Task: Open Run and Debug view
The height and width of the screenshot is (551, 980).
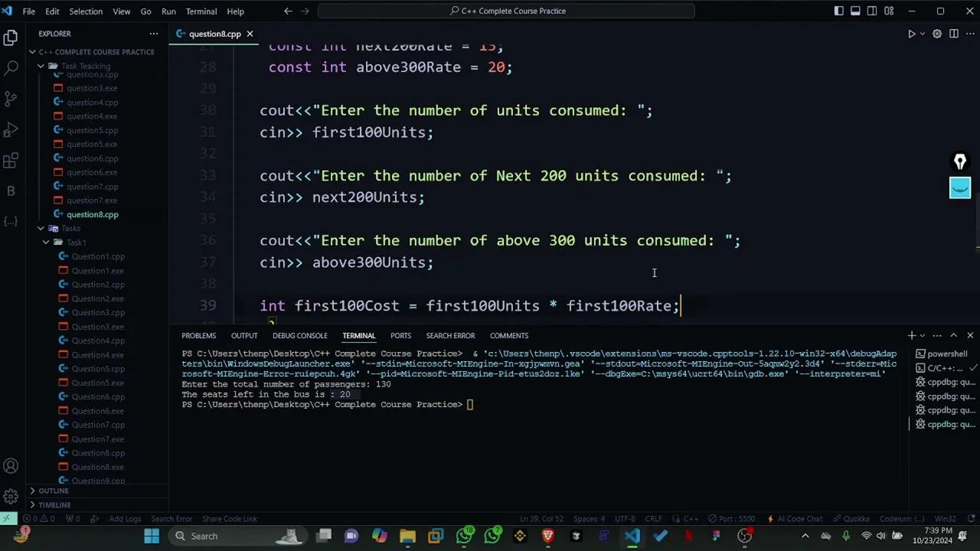Action: (x=11, y=129)
